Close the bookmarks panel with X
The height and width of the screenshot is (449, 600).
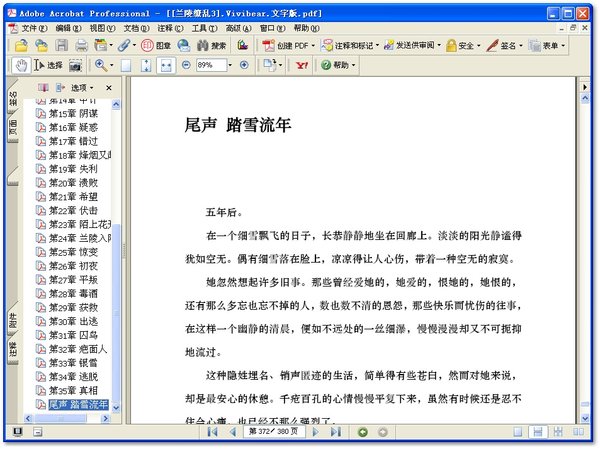tap(109, 88)
